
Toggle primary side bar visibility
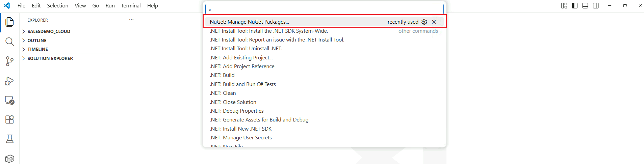[574, 6]
